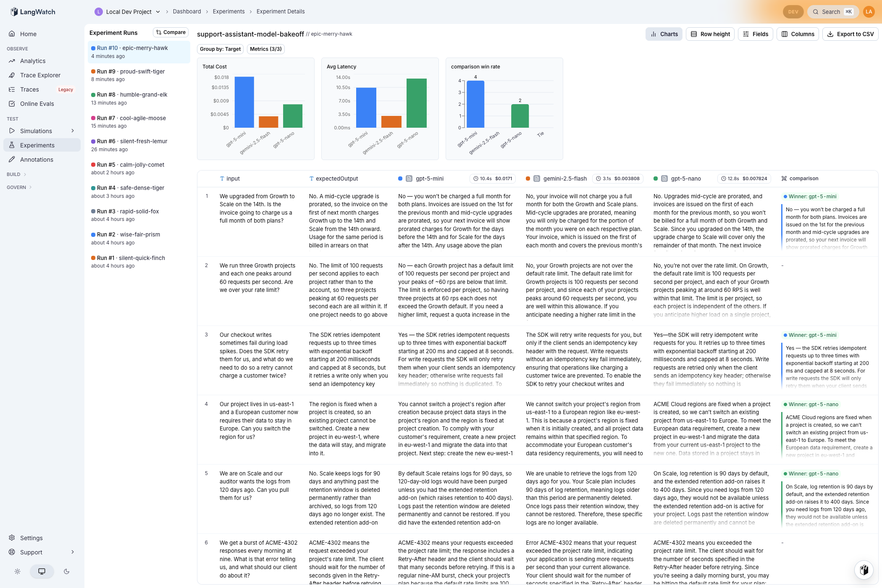
Task: Open the Group by: Target selector
Action: (220, 49)
